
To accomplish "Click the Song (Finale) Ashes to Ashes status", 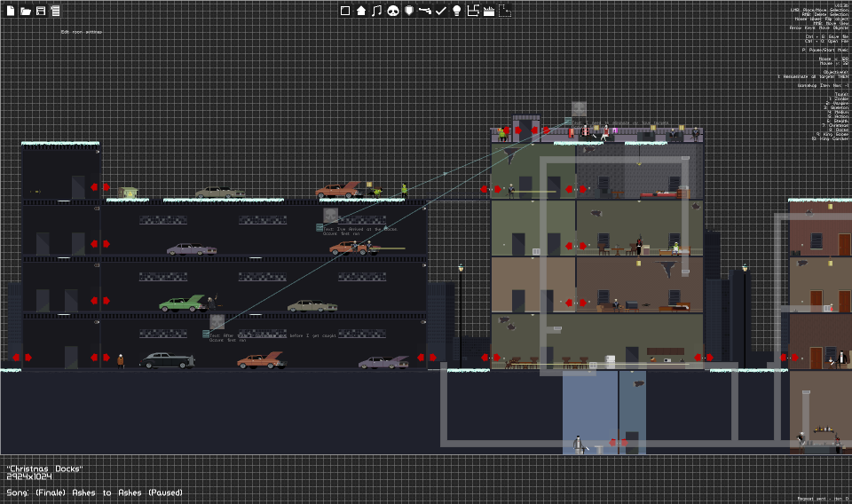I will tap(95, 492).
